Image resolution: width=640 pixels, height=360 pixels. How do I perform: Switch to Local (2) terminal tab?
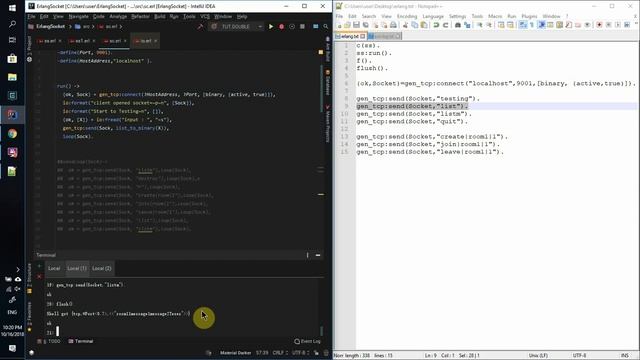[x=101, y=269]
